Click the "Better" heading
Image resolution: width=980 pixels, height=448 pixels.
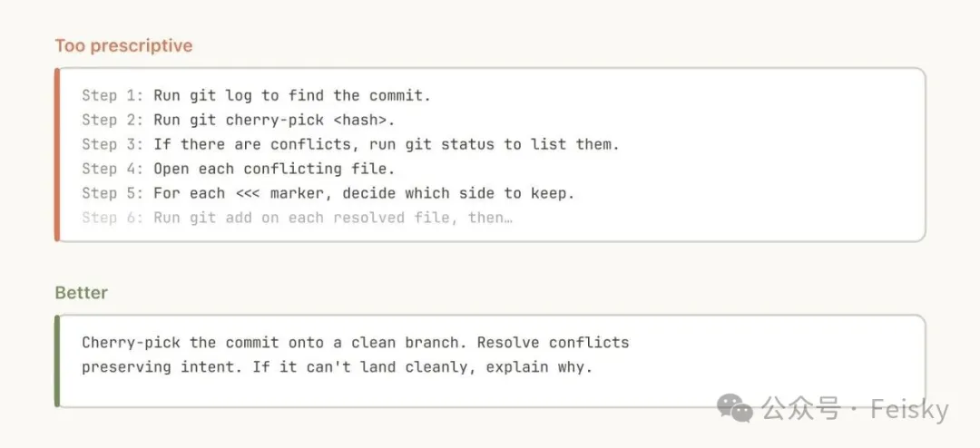tap(81, 293)
